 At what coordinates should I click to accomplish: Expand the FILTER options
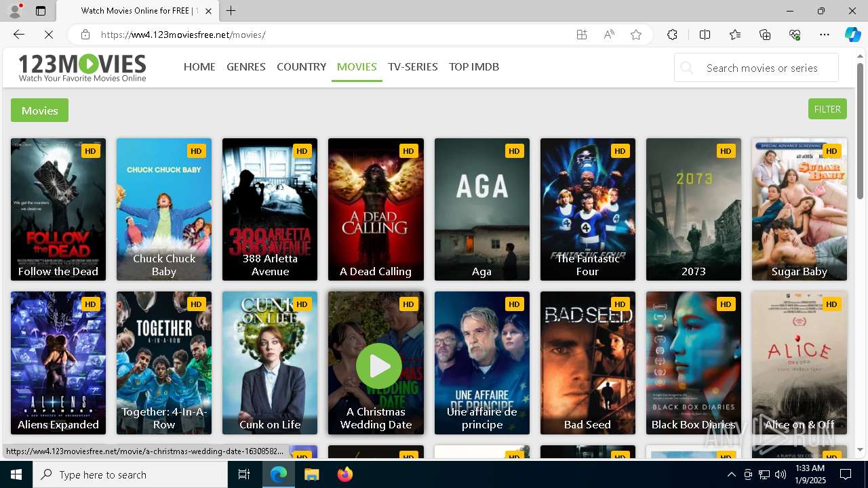827,109
